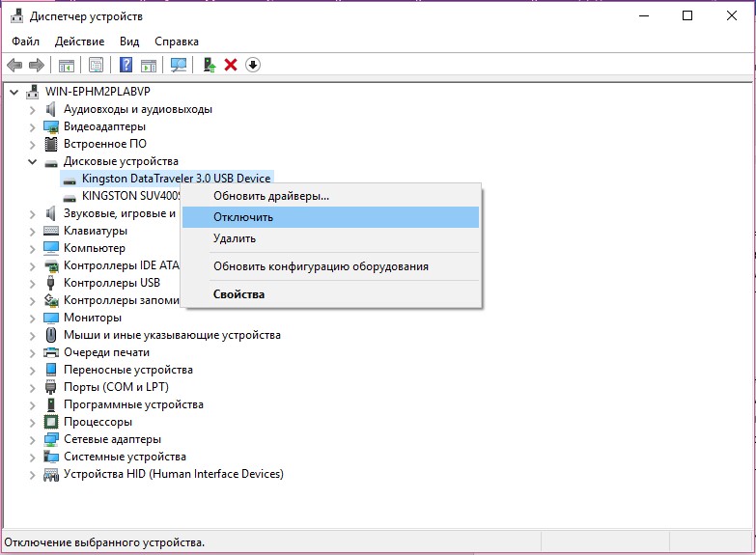Expand the Видеоадаптеры chevron
Image resolution: width=756 pixels, height=555 pixels.
[32, 127]
